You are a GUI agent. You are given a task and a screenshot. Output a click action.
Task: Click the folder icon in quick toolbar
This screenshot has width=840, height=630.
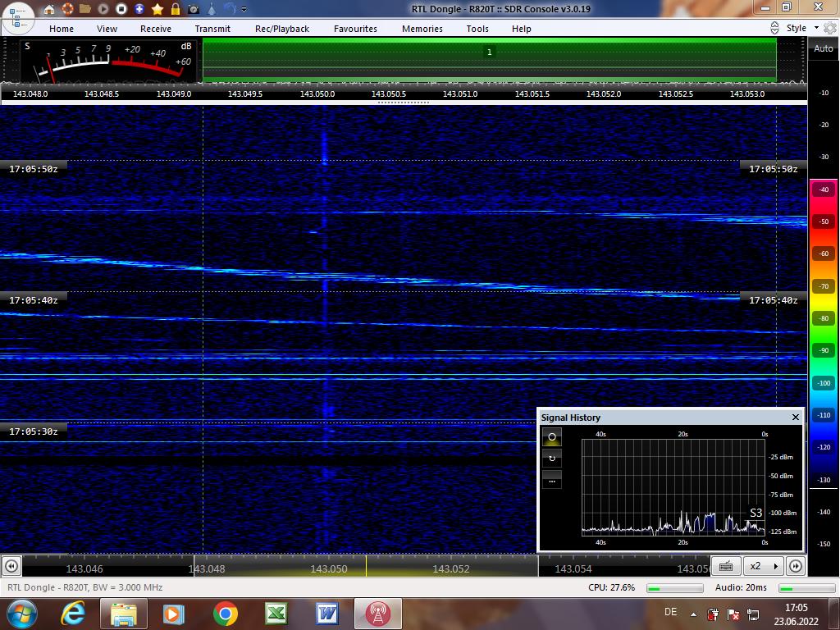pos(85,9)
